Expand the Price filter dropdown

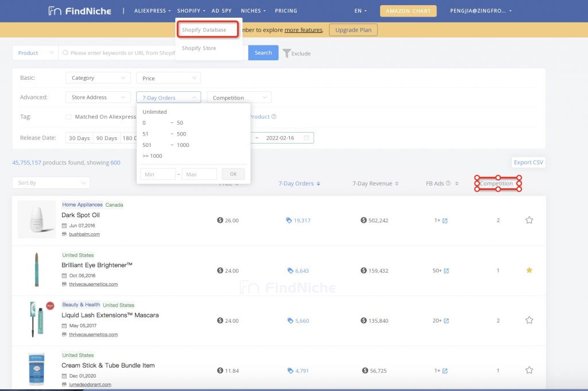[x=168, y=78]
